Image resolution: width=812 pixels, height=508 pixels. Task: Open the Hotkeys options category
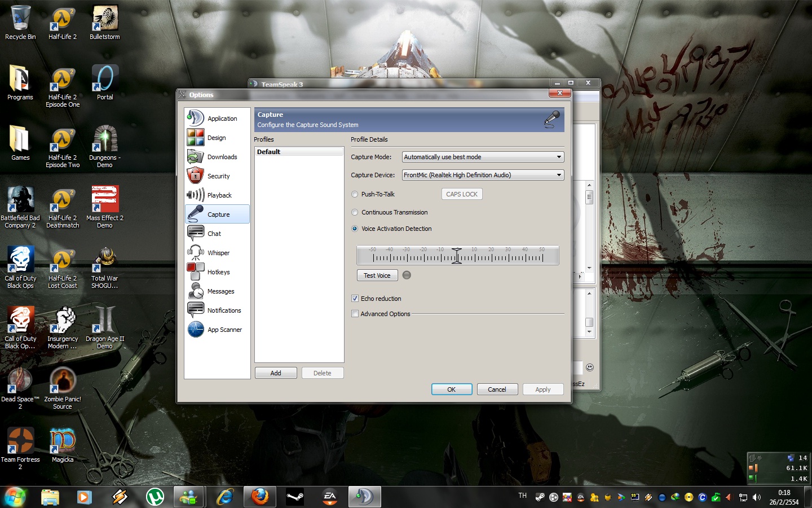[x=217, y=272]
